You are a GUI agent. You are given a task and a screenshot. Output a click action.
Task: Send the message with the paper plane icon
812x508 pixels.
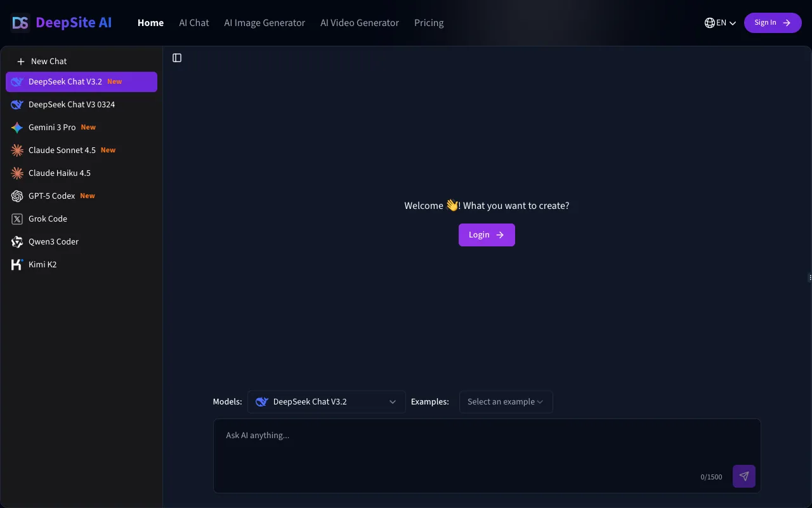coord(743,476)
